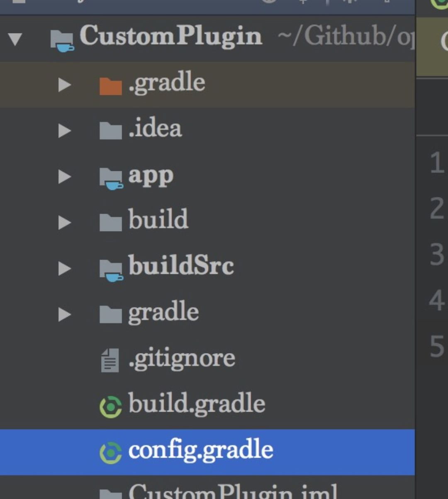This screenshot has width=448, height=499.
Task: Click the build.gradle file icon
Action: pyautogui.click(x=110, y=406)
